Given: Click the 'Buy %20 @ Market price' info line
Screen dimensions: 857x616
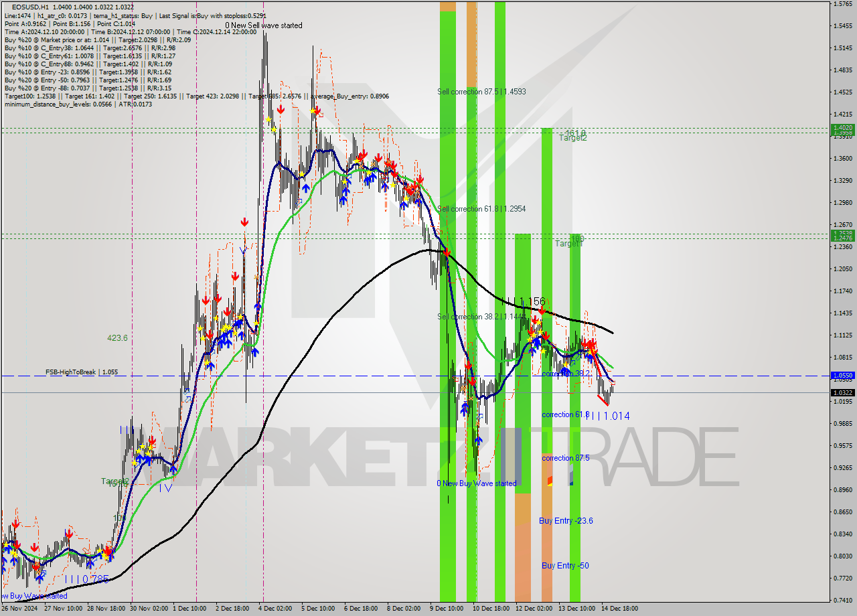Looking at the screenshot, I should pos(98,40).
